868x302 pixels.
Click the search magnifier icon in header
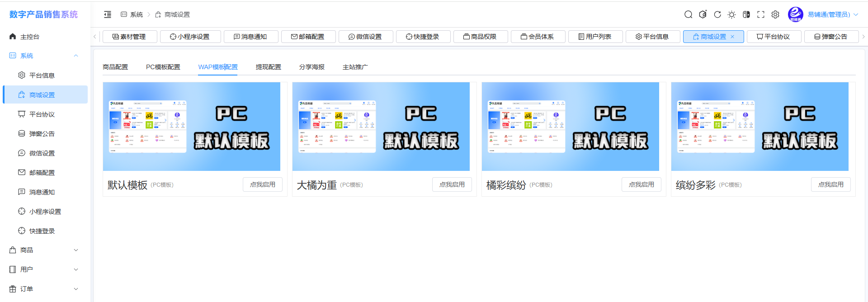[688, 14]
